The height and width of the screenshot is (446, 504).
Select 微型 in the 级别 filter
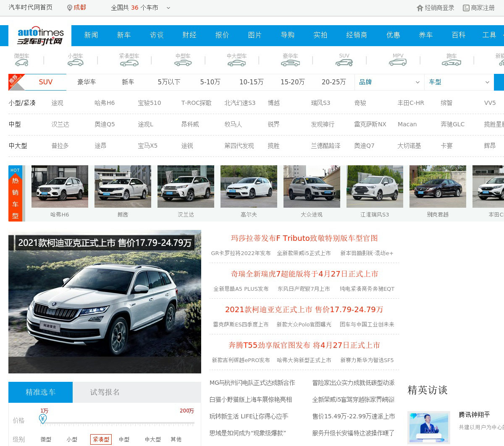(x=46, y=439)
